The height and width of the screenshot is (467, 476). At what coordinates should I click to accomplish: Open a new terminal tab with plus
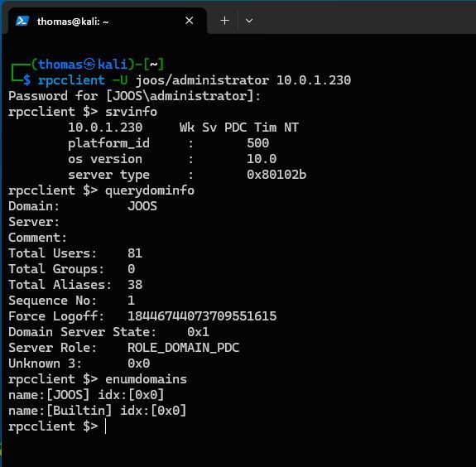coord(224,21)
